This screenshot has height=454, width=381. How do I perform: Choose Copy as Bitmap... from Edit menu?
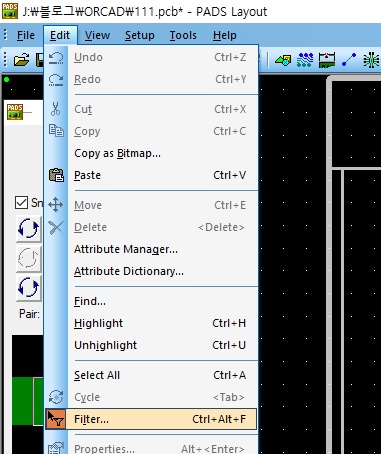tap(151, 153)
